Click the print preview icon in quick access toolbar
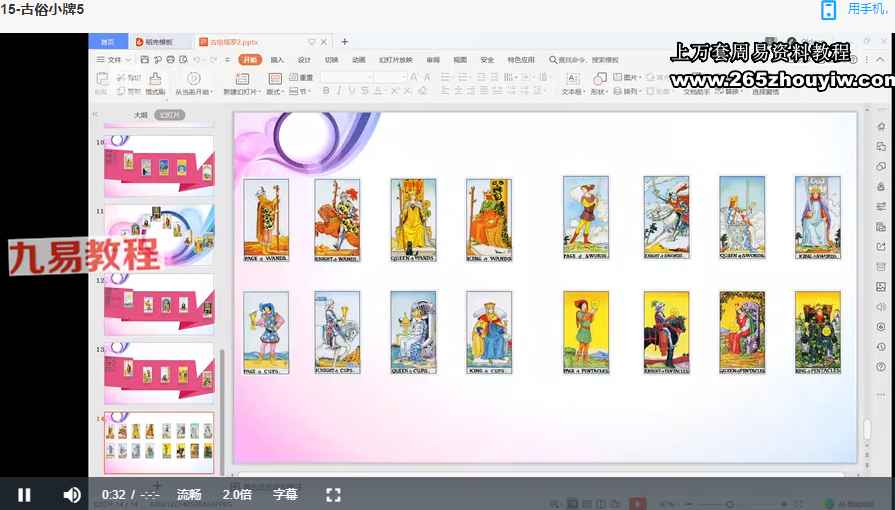895x510 pixels. (183, 59)
